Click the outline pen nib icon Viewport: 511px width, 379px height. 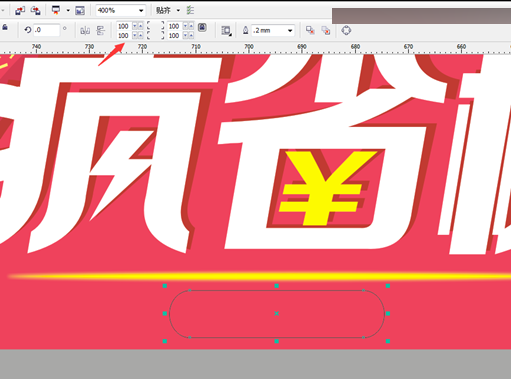point(245,30)
